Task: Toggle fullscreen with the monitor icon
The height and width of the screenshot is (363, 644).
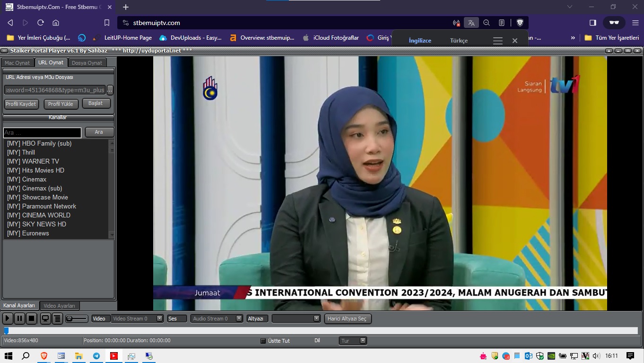Action: point(45,319)
